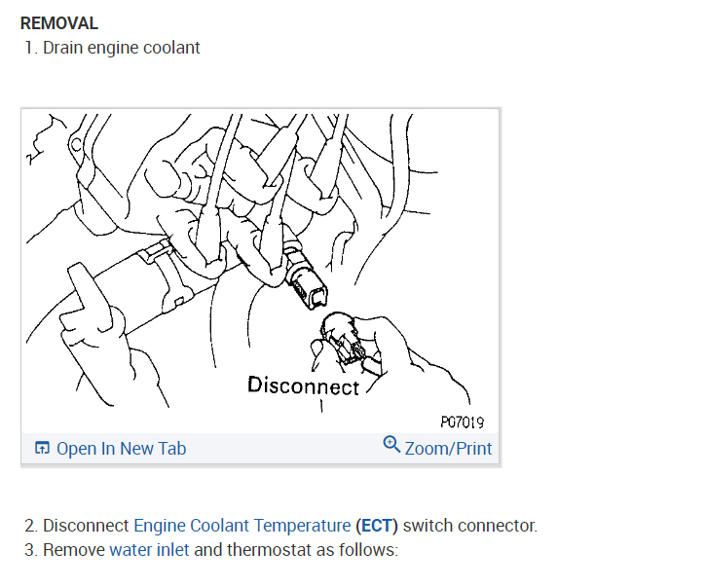Select the Zoom/Print link text
Image resolution: width=707 pixels, height=588 pixels.
click(x=448, y=449)
